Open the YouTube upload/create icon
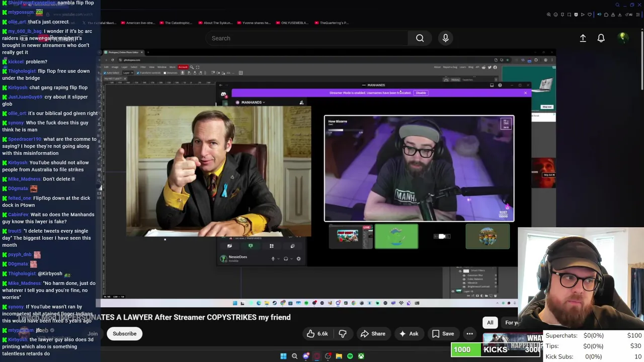 (x=583, y=38)
